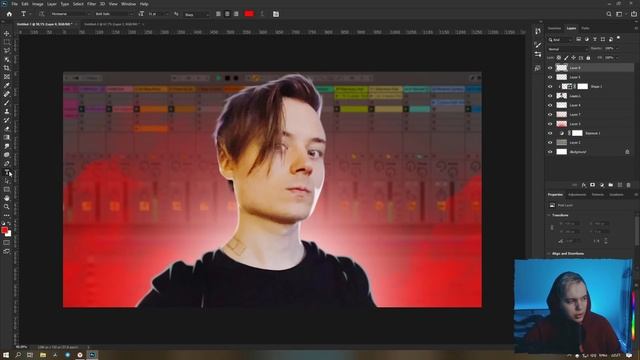The height and width of the screenshot is (360, 640).
Task: Collapse the Align and Distribute section
Action: point(549,253)
